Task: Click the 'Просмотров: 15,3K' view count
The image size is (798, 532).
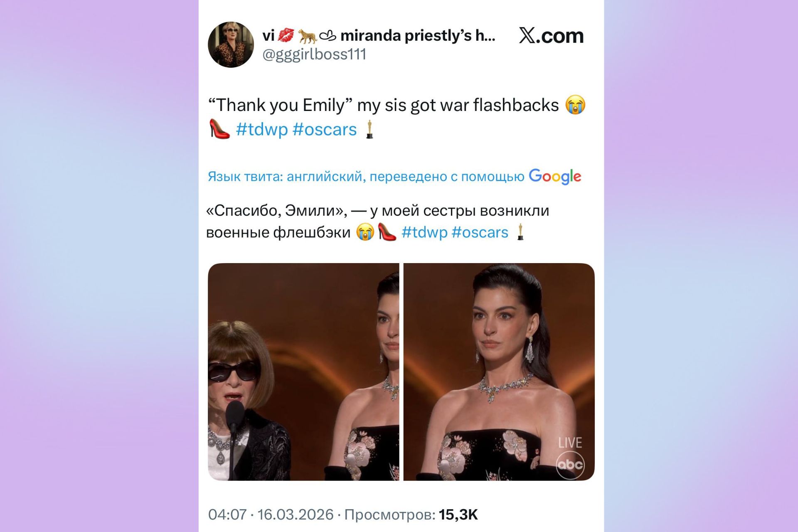Action: [411, 515]
